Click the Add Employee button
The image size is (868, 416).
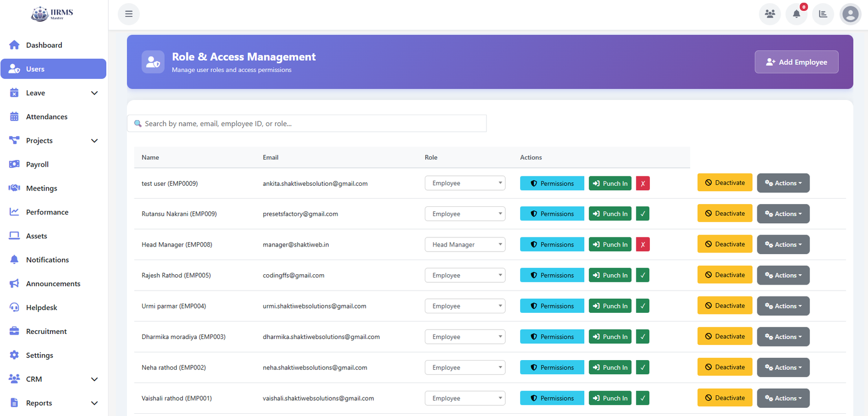(796, 62)
